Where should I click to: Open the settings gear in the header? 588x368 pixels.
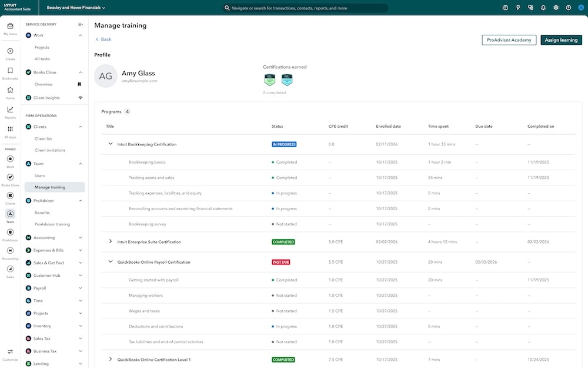tap(556, 8)
